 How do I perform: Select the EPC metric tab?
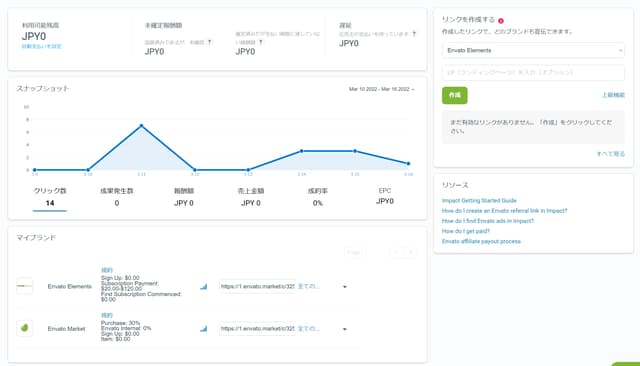pos(385,196)
